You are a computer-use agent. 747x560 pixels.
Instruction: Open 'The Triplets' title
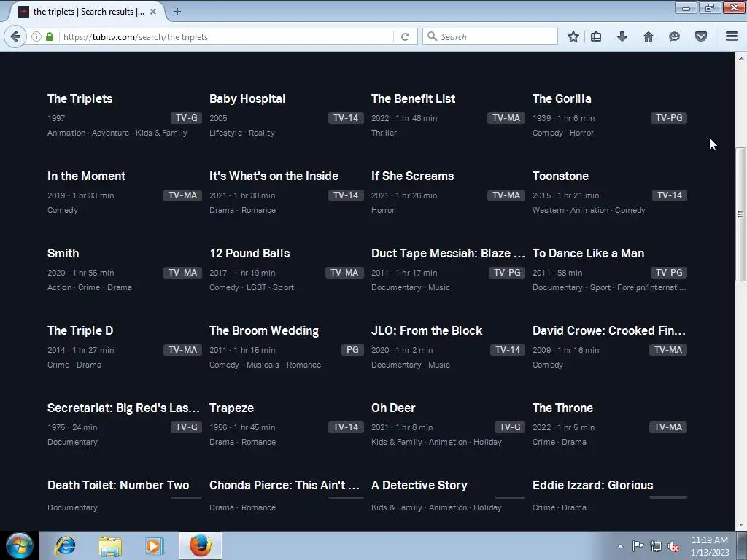(80, 98)
